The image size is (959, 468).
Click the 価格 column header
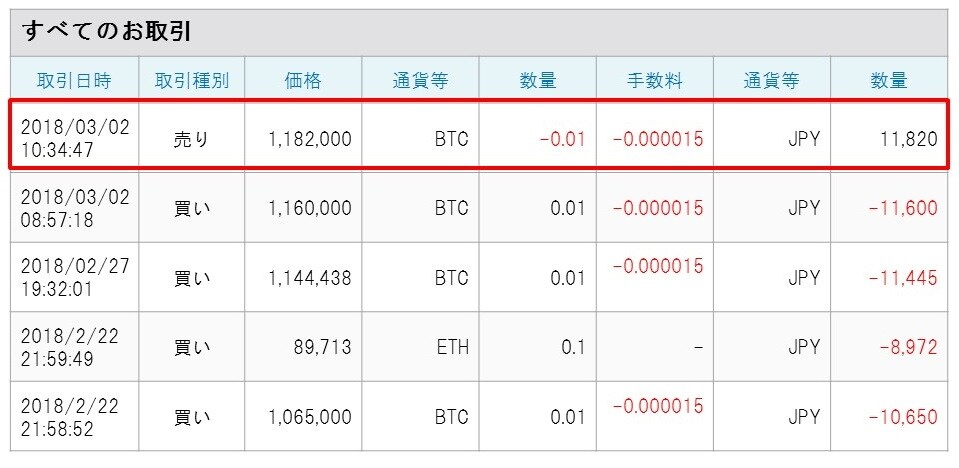coord(303,82)
